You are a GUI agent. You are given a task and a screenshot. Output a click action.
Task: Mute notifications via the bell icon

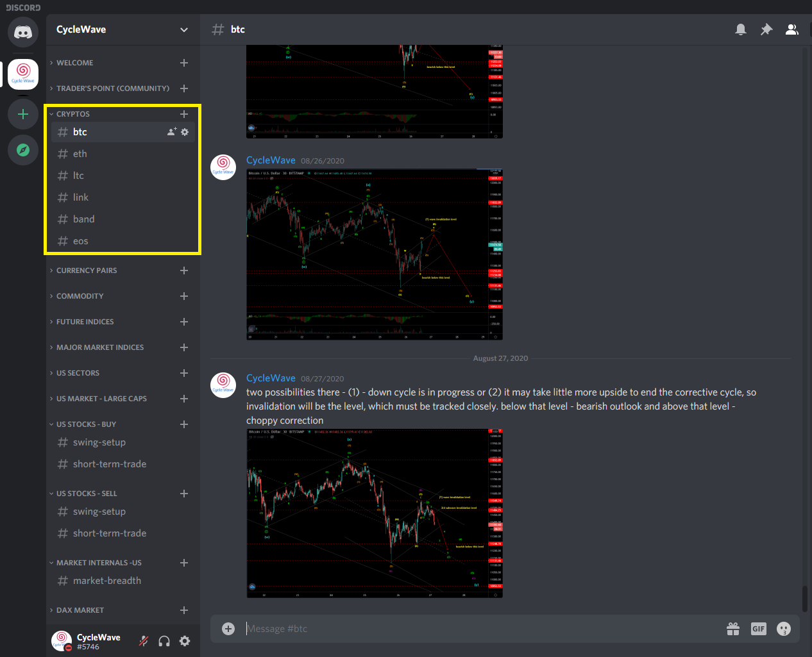(741, 29)
